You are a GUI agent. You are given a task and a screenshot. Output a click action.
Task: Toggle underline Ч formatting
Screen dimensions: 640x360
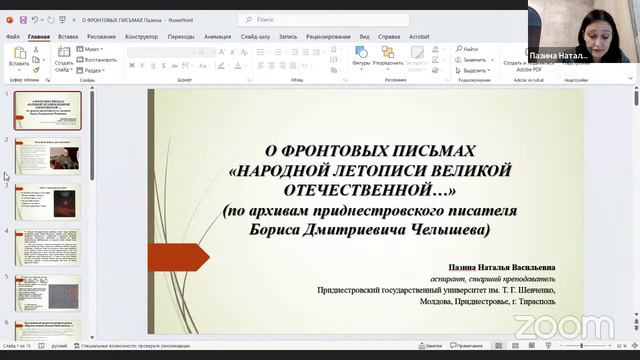pos(153,66)
